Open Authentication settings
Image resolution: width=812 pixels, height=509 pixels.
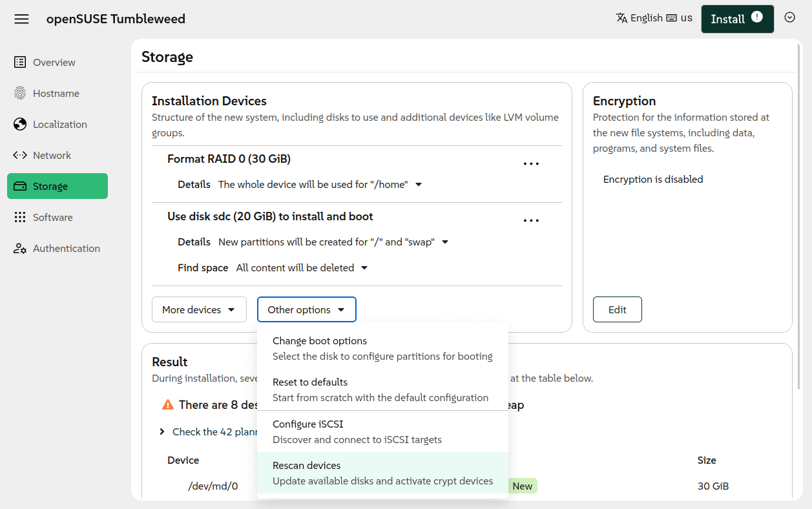66,248
